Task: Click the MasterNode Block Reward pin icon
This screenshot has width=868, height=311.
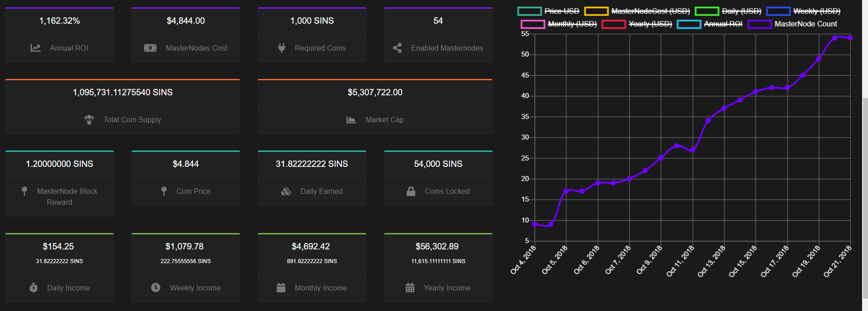Action: pos(25,191)
